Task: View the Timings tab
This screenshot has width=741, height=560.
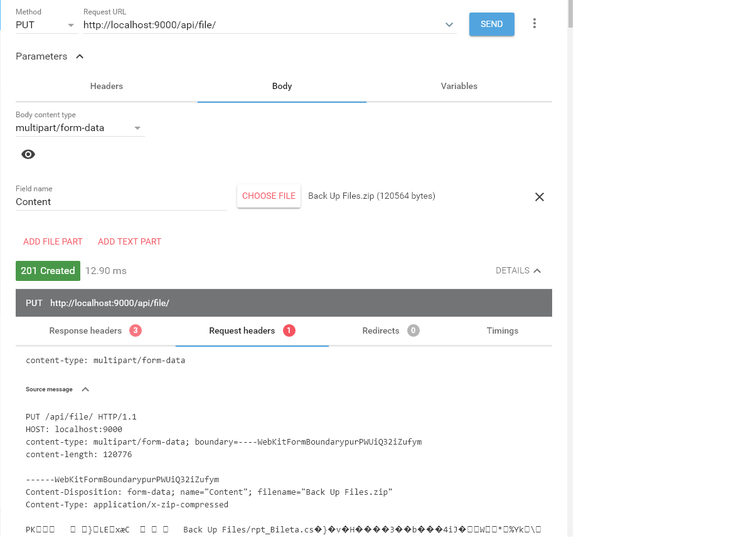Action: pos(502,330)
